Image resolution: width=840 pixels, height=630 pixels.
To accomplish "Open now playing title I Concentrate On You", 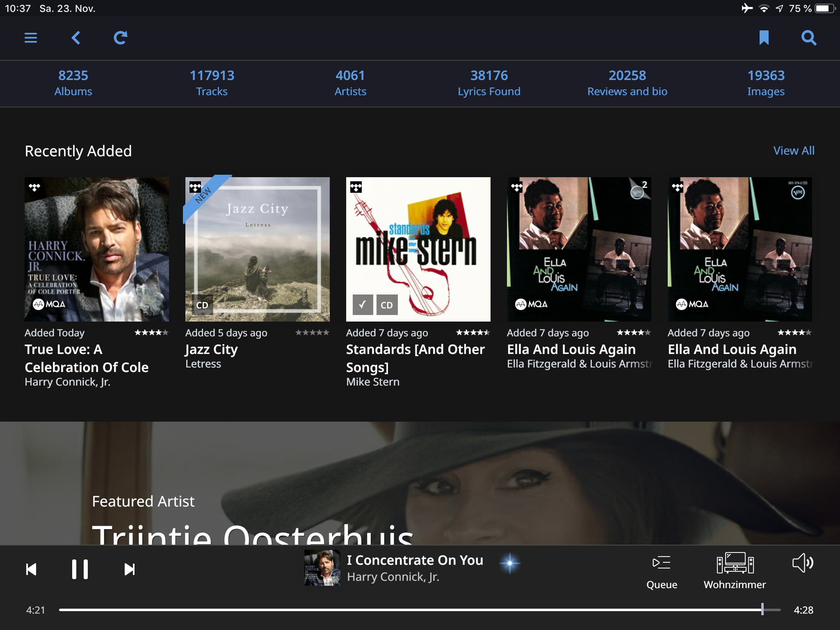I will [415, 560].
